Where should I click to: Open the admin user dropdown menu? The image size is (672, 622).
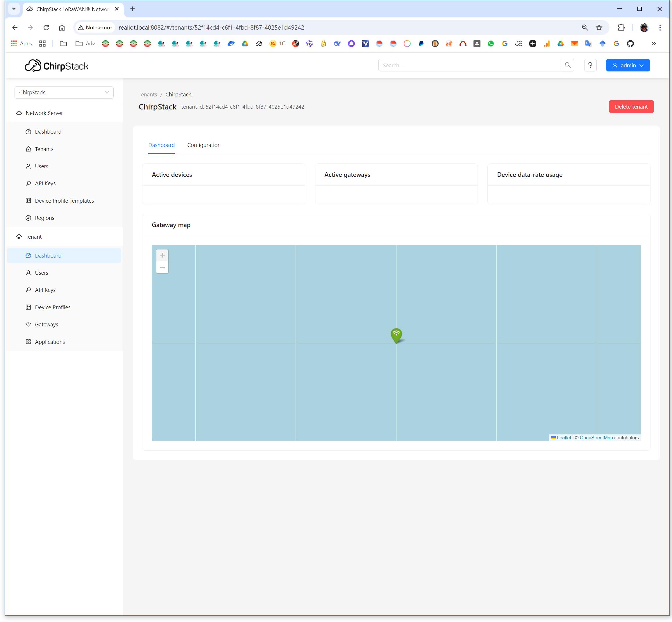click(628, 65)
